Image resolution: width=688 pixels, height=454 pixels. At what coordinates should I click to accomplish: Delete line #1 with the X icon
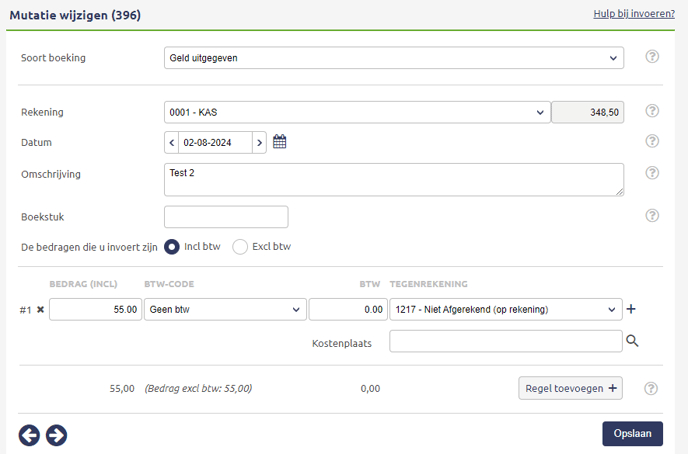point(41,310)
